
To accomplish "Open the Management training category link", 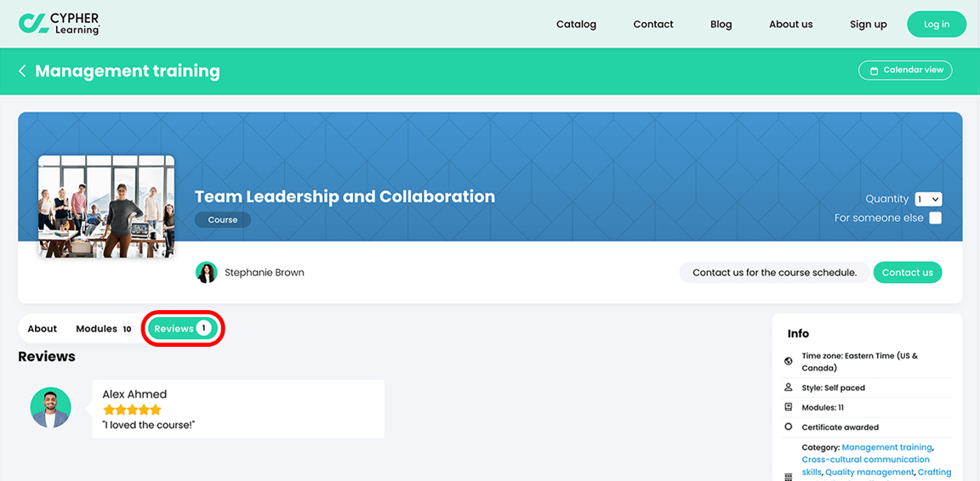I will point(887,447).
